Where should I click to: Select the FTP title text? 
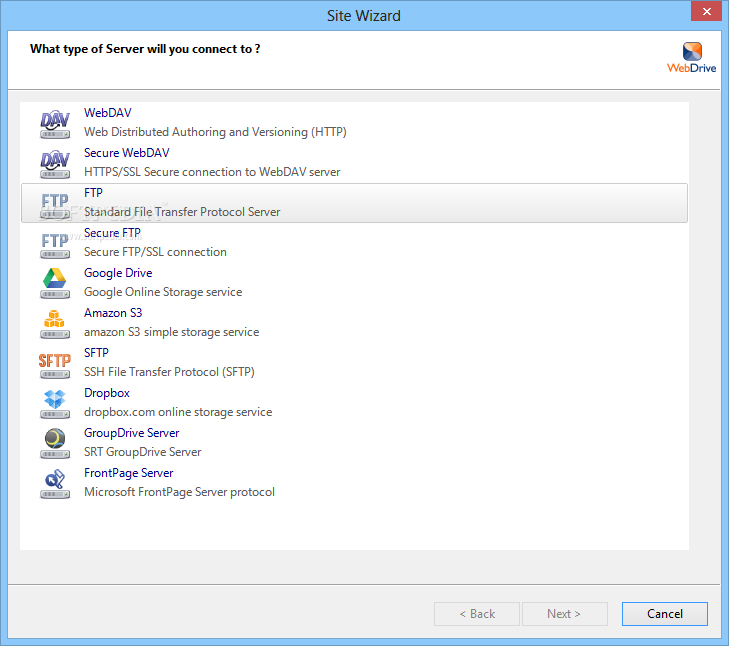tap(93, 193)
